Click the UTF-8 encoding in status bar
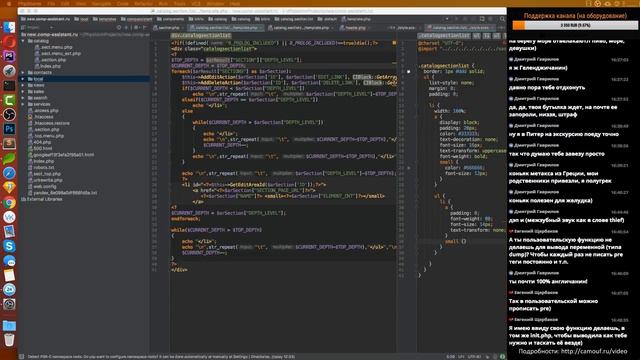 point(474,357)
